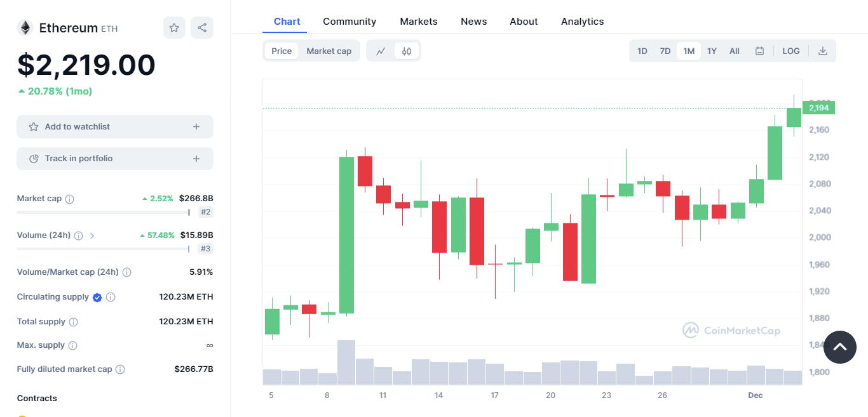Image resolution: width=868 pixels, height=417 pixels.
Task: Show Market cap info tooltip icon
Action: pos(70,199)
